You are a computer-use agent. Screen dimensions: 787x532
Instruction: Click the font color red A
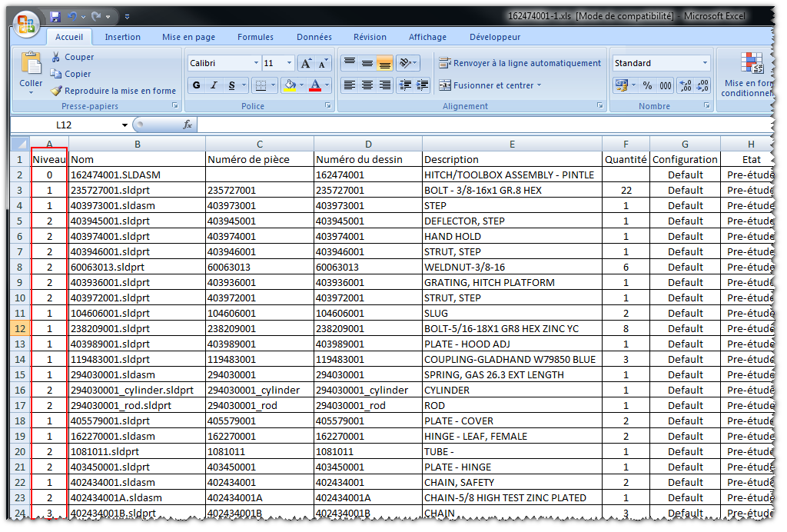click(314, 85)
